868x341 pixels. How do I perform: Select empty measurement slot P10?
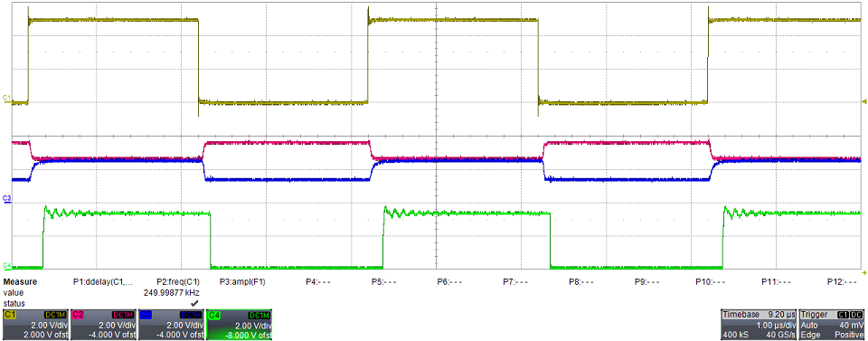coord(711,282)
